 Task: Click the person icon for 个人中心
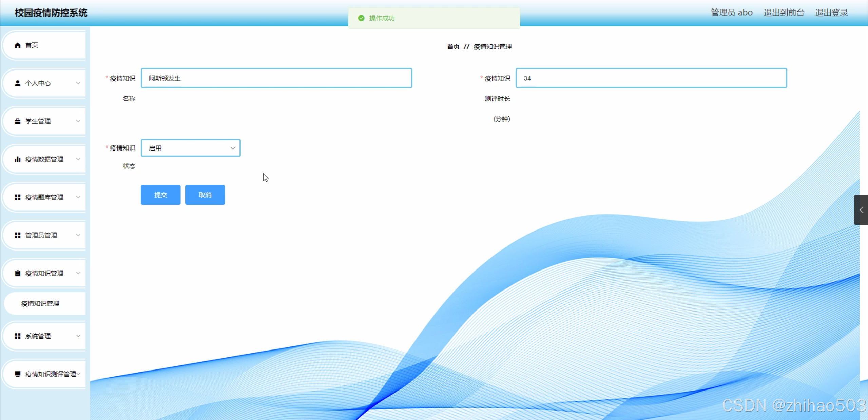tap(18, 83)
